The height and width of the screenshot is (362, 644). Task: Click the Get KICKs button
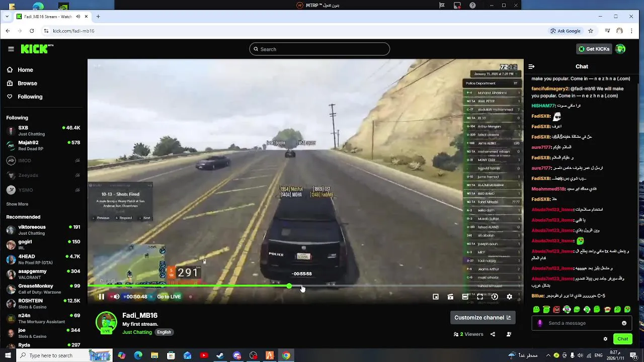(x=594, y=49)
